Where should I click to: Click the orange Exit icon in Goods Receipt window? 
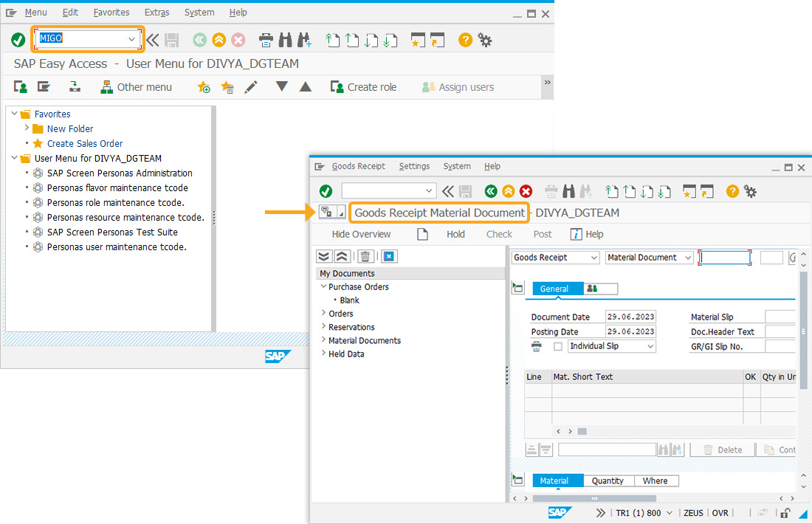(509, 192)
